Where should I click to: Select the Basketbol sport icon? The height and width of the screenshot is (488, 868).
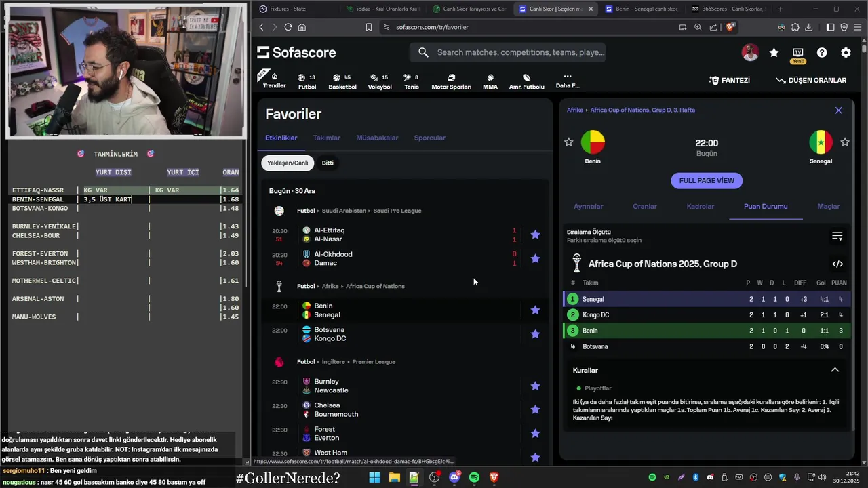point(342,81)
